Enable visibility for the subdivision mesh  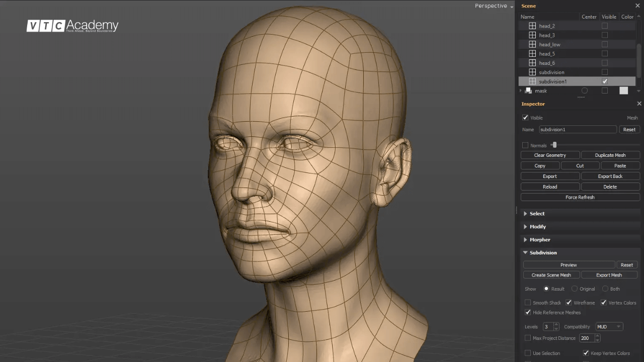point(605,72)
